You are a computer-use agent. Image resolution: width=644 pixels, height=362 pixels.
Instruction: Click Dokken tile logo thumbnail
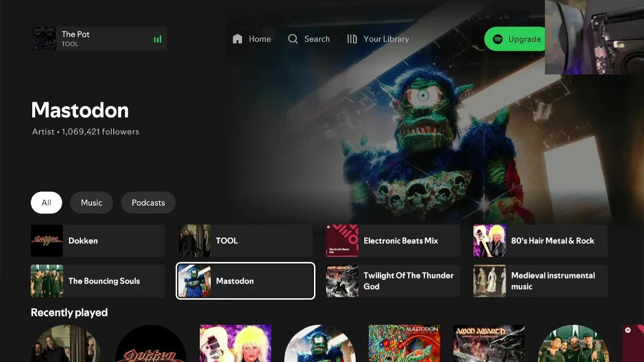point(47,241)
